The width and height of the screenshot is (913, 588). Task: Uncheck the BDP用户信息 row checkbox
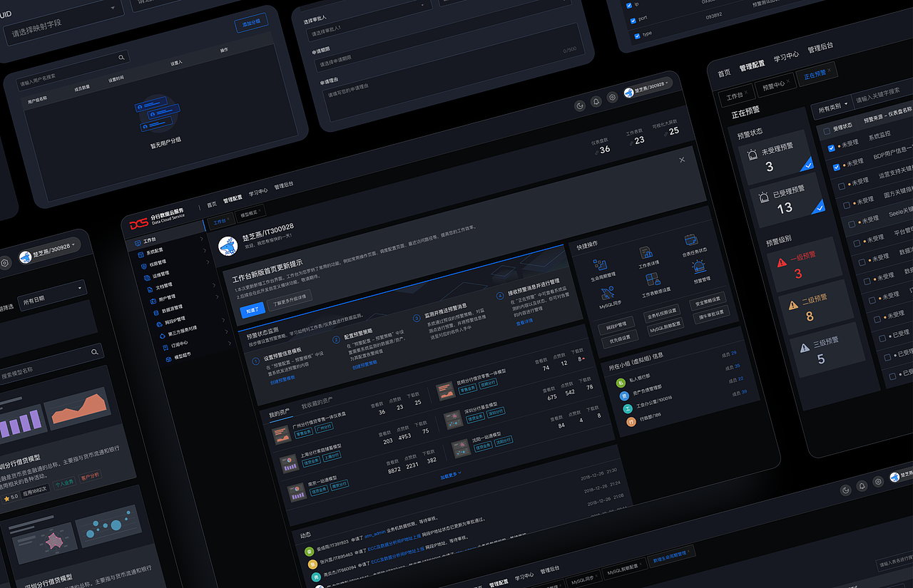[837, 167]
